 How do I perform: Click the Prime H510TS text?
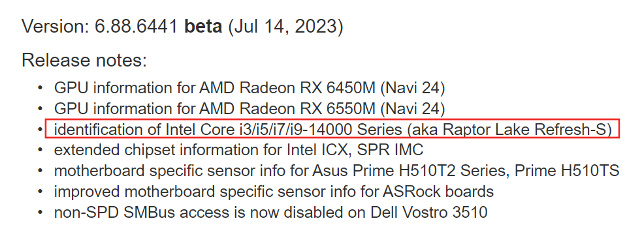[x=567, y=171]
